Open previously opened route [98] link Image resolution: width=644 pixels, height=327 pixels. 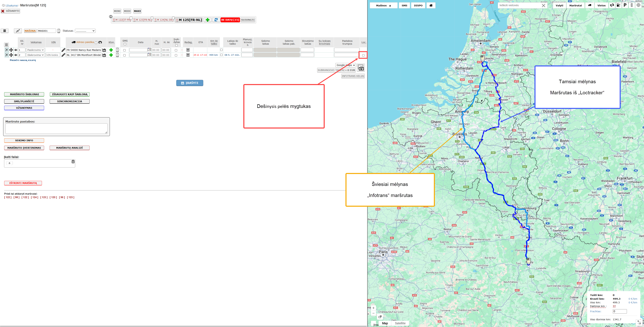tap(16, 197)
